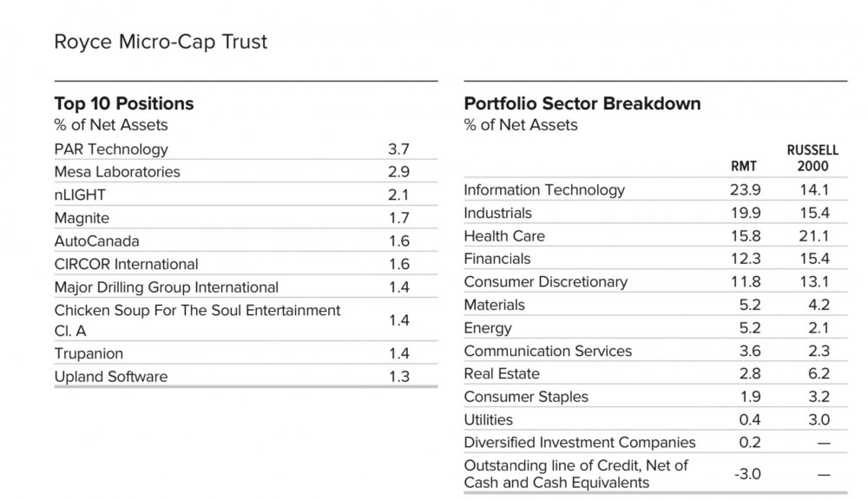Viewport: 868px width, 501px height.
Task: Click CIRCOR International in the list
Action: click(126, 264)
